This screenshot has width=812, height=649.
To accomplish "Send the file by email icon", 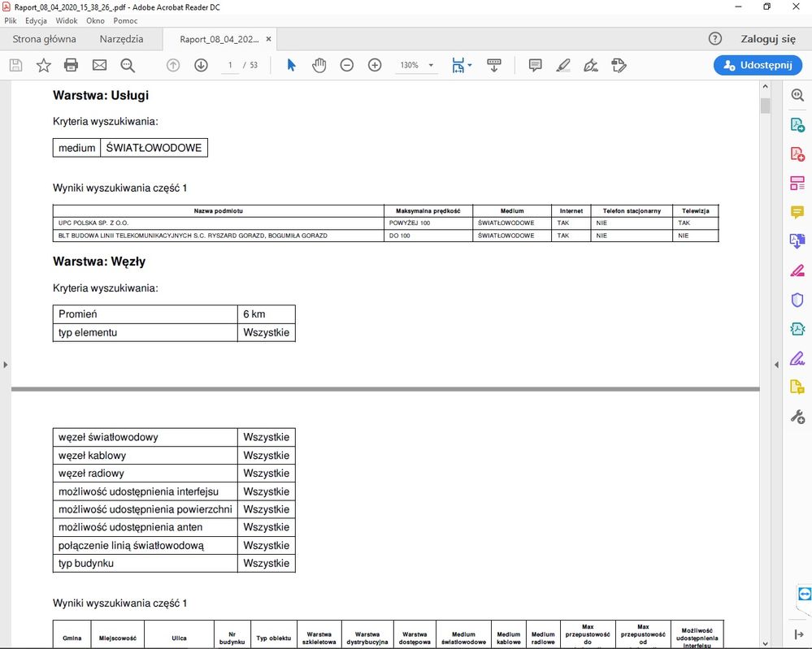I will tap(99, 65).
